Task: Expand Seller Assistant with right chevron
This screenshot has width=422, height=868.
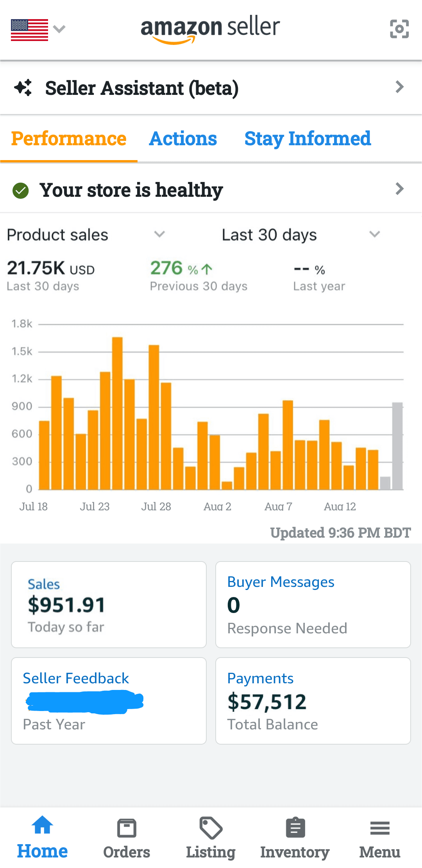Action: click(x=399, y=87)
